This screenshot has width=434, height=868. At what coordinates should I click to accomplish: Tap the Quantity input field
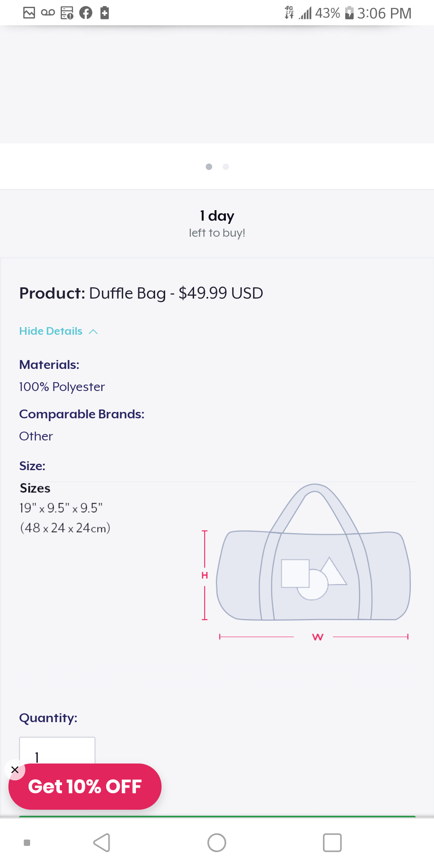57,751
